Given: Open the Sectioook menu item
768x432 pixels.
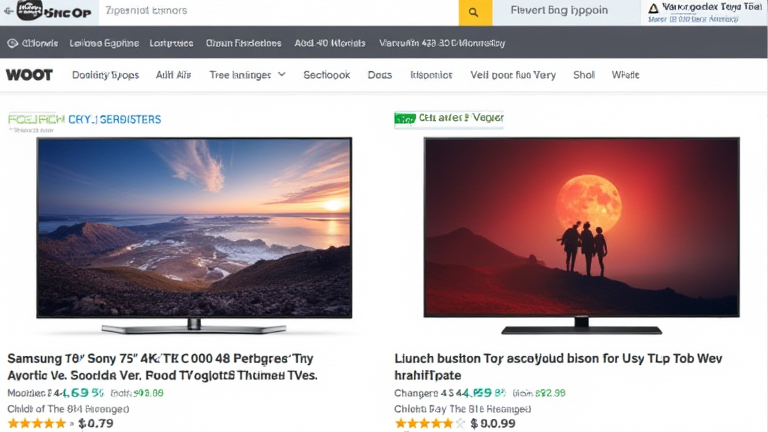Looking at the screenshot, I should click(326, 75).
